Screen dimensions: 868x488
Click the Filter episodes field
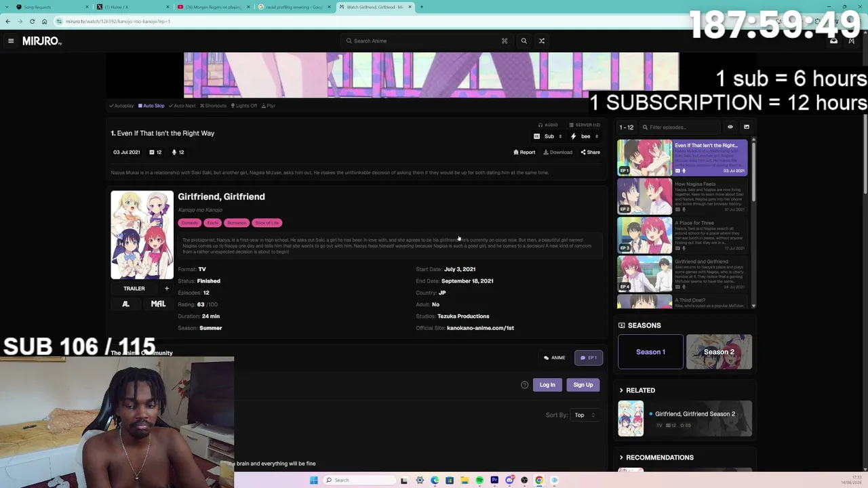(679, 127)
